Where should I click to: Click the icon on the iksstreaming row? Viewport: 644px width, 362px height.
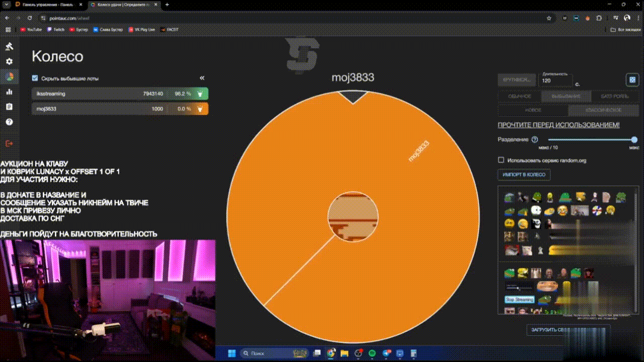(200, 94)
